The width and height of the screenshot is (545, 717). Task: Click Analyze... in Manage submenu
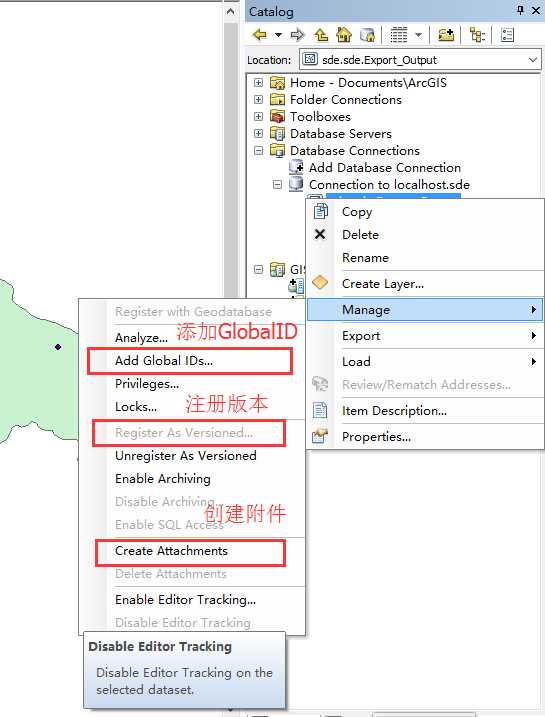tap(192, 337)
